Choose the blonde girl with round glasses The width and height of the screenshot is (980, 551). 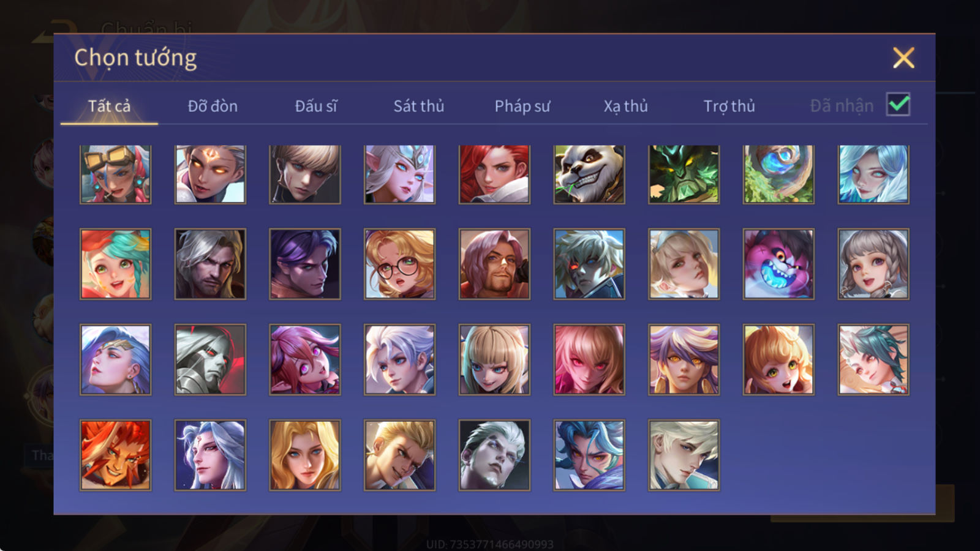pyautogui.click(x=399, y=264)
